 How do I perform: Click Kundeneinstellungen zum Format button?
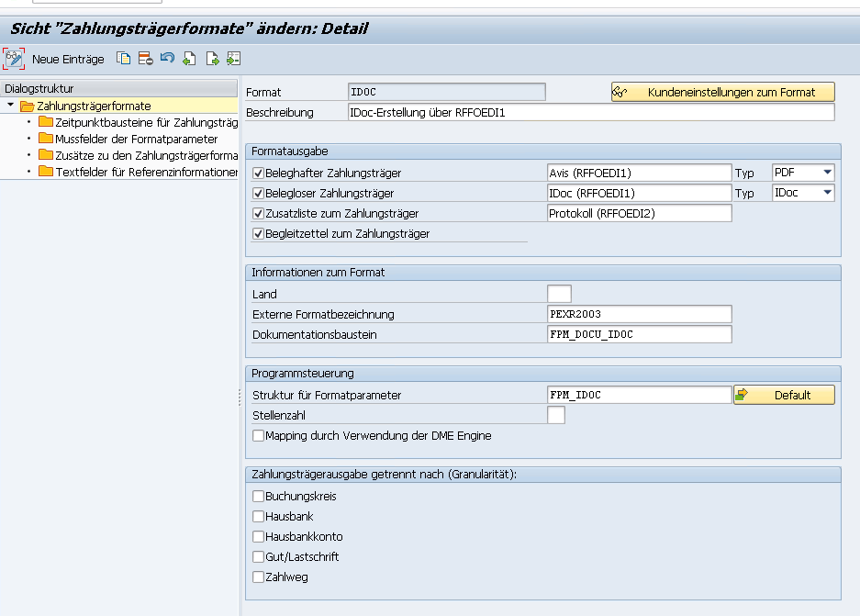pos(723,92)
